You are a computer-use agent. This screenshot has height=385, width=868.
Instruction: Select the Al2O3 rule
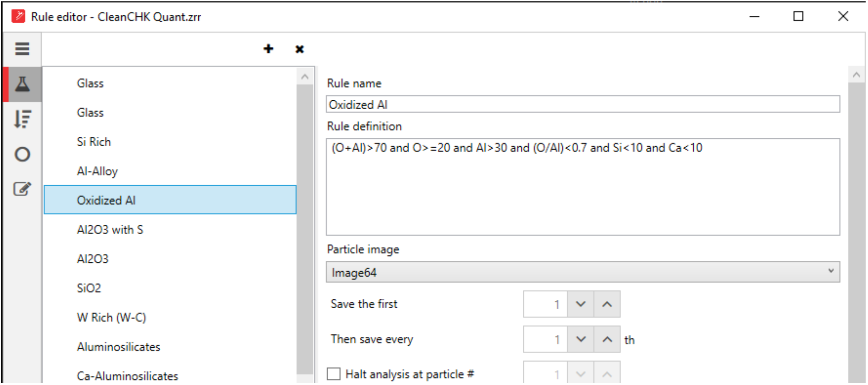click(x=170, y=259)
